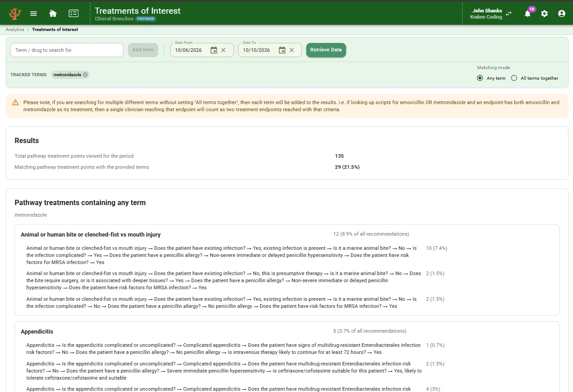Click the John Shanks user name
Viewport: 573px width, 392px height.
tap(487, 11)
